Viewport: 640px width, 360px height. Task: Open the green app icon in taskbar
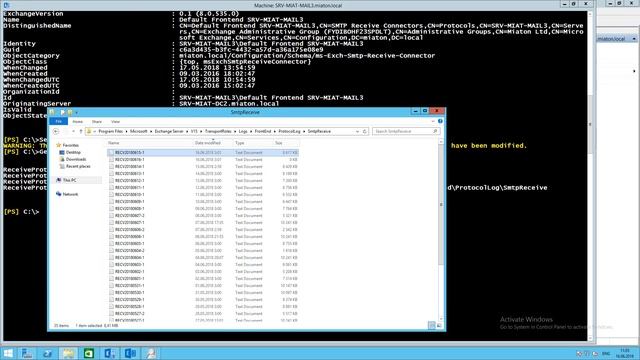[x=89, y=353]
